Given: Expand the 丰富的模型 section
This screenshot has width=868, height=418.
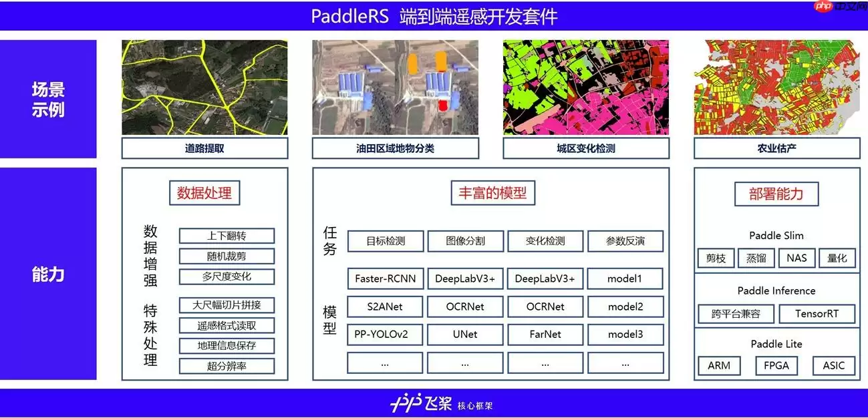Looking at the screenshot, I should coord(491,192).
